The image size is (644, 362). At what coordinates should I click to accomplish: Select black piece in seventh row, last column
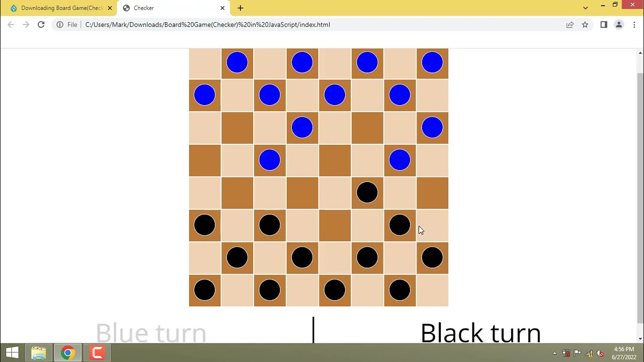click(x=432, y=257)
